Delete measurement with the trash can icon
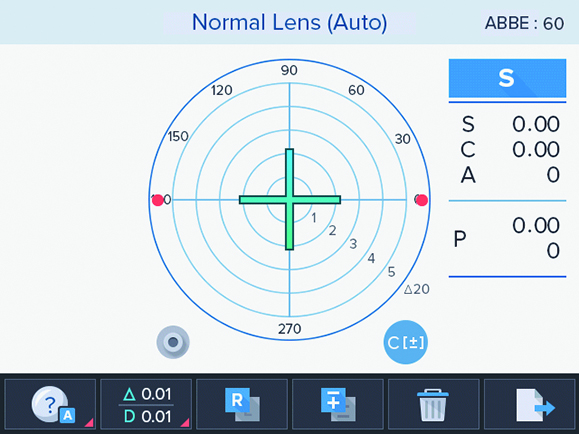 tap(433, 405)
